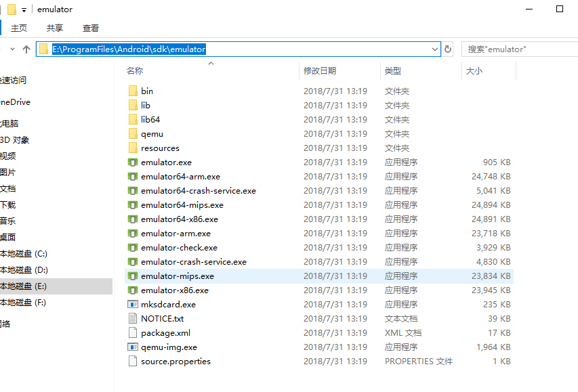Click the emulator.exe application icon
The image size is (578, 392).
pyautogui.click(x=133, y=162)
